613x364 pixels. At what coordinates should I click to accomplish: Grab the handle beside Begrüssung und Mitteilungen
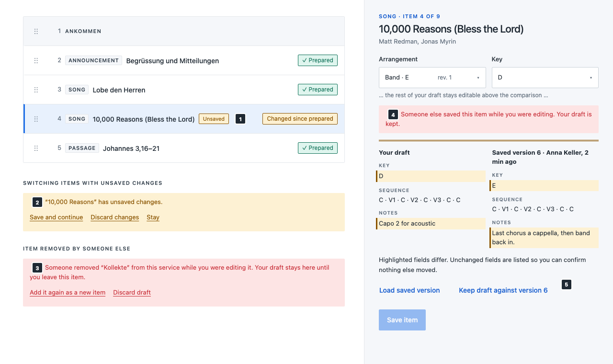(36, 61)
